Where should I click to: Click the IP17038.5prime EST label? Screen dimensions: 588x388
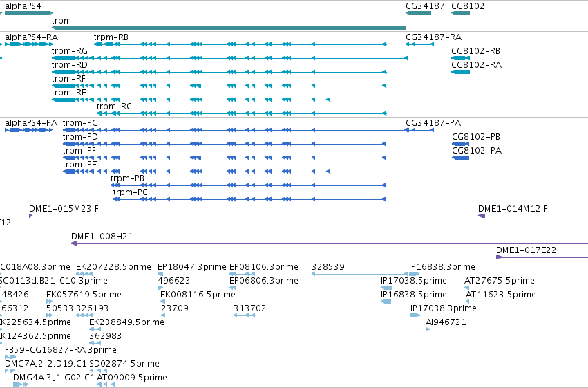414,281
